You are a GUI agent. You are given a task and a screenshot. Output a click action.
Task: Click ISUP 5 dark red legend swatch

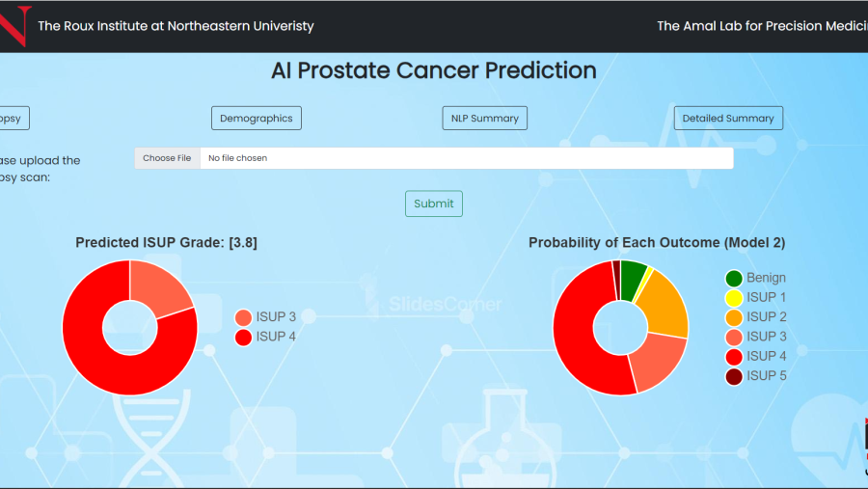point(734,376)
